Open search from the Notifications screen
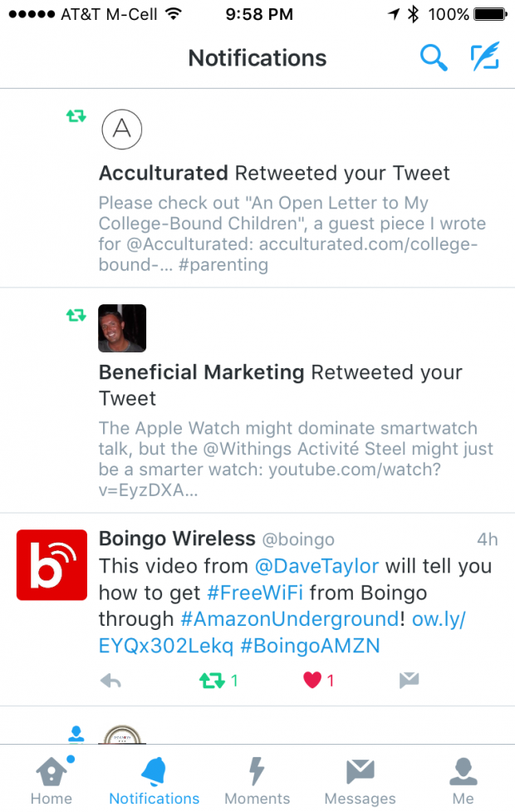This screenshot has height=812, width=515. point(433,58)
